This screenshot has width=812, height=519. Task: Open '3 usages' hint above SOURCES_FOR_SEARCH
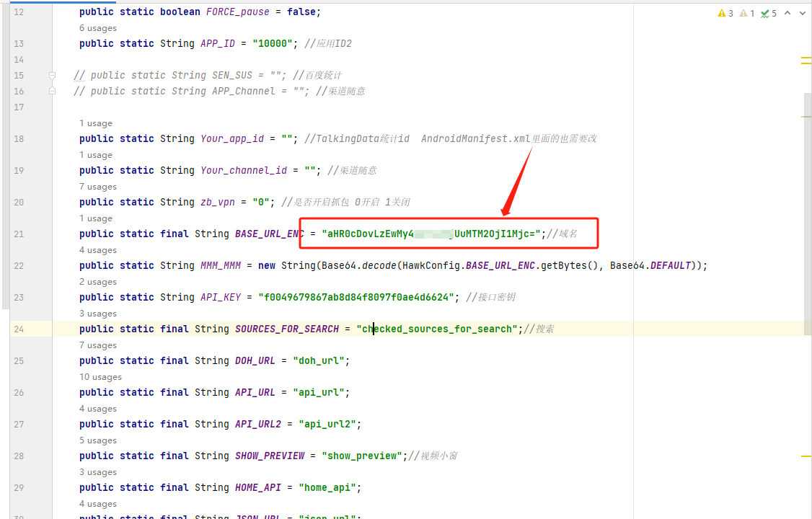click(x=98, y=314)
